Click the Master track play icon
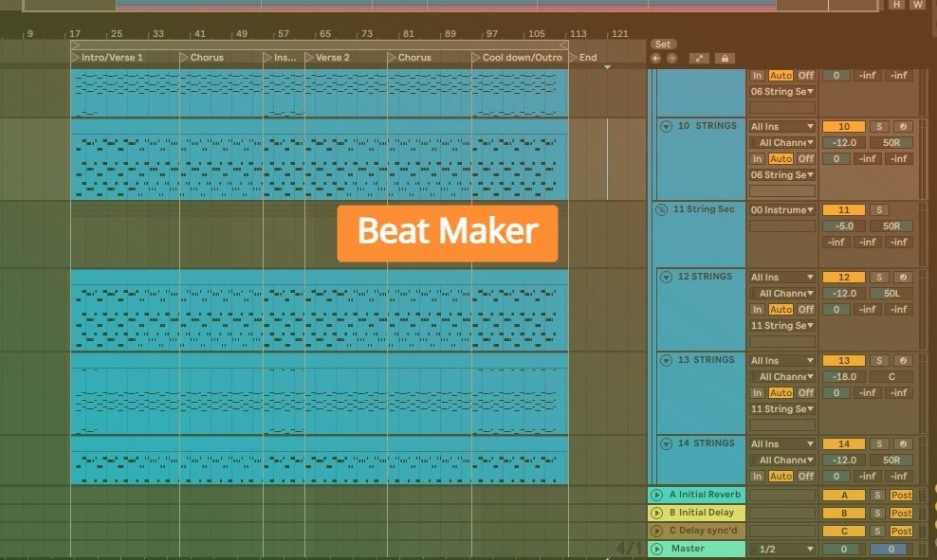Viewport: 937px width, 560px height. click(x=656, y=549)
